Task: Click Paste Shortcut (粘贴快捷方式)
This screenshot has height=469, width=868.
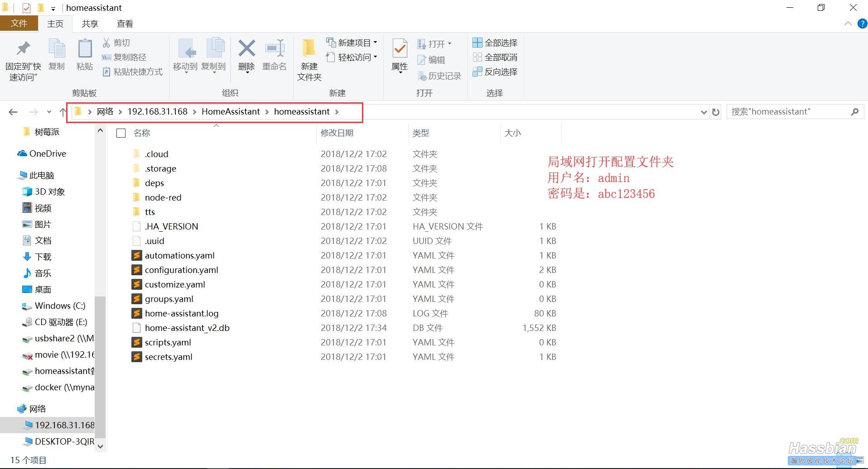Action: (x=132, y=72)
